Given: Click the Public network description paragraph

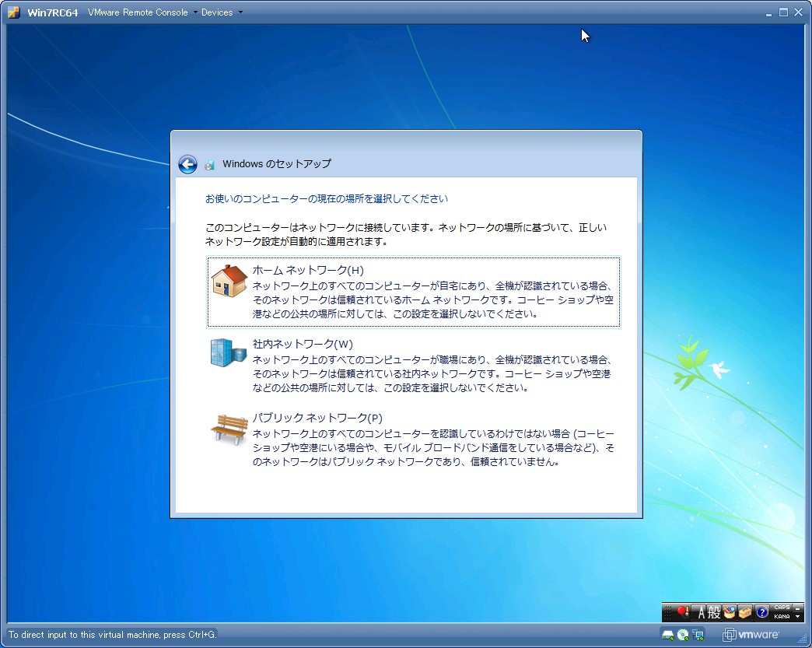Looking at the screenshot, I should tap(433, 447).
